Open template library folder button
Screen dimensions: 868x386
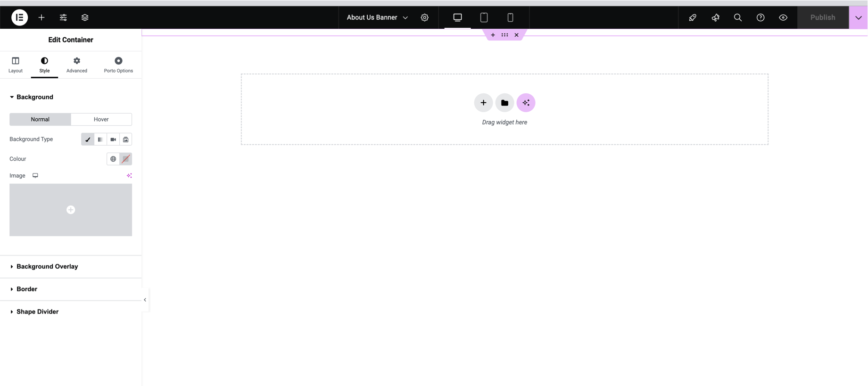(x=504, y=103)
